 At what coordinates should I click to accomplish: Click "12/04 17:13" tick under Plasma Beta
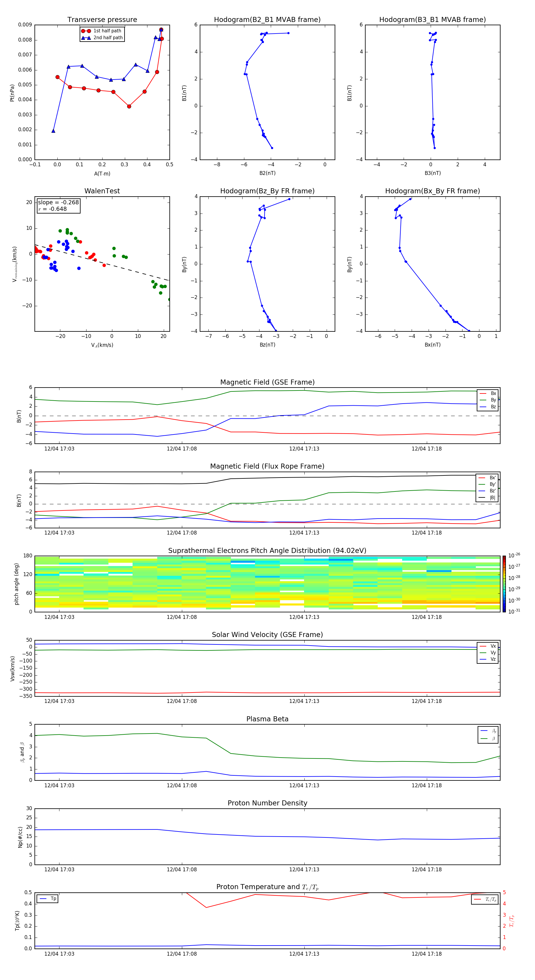click(x=304, y=785)
